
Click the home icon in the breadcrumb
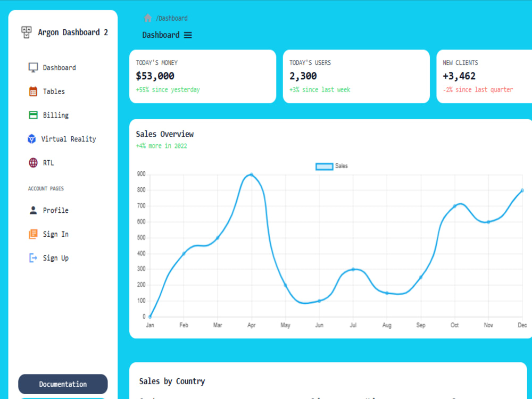147,18
